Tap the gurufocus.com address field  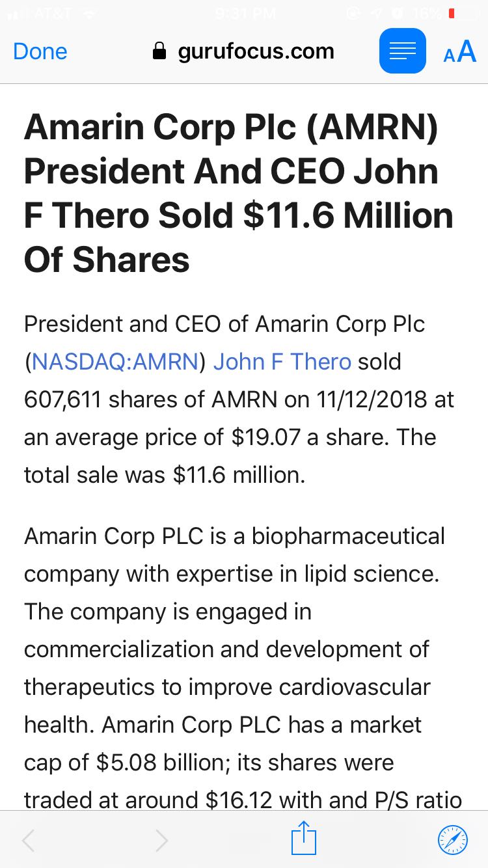click(255, 51)
